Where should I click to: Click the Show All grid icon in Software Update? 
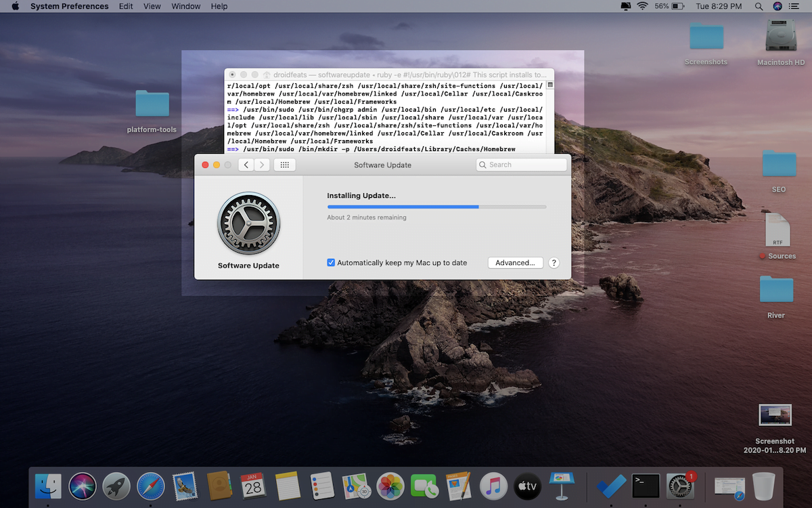[x=284, y=164]
